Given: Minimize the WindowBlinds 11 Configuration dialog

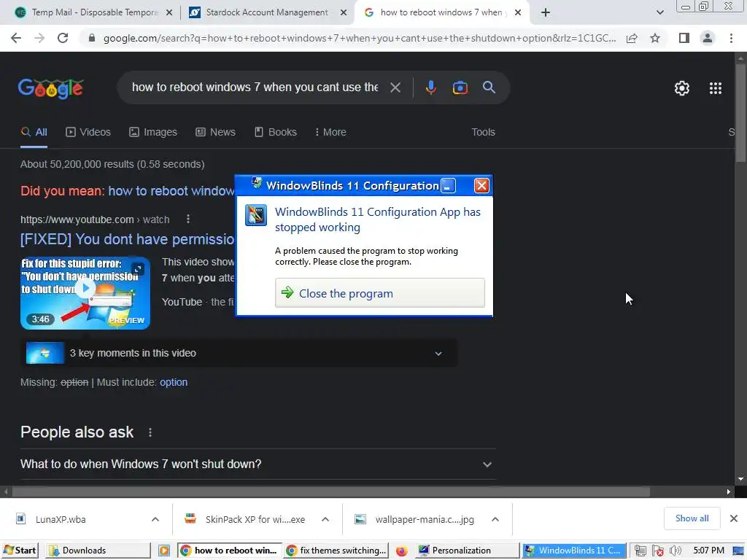Looking at the screenshot, I should [449, 185].
